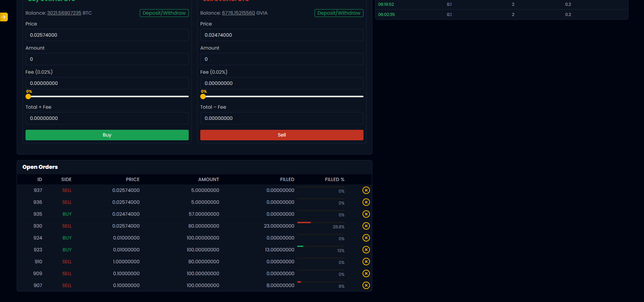Expand sidebar with yellow arrow button
Image resolution: width=644 pixels, height=302 pixels.
pos(4,17)
